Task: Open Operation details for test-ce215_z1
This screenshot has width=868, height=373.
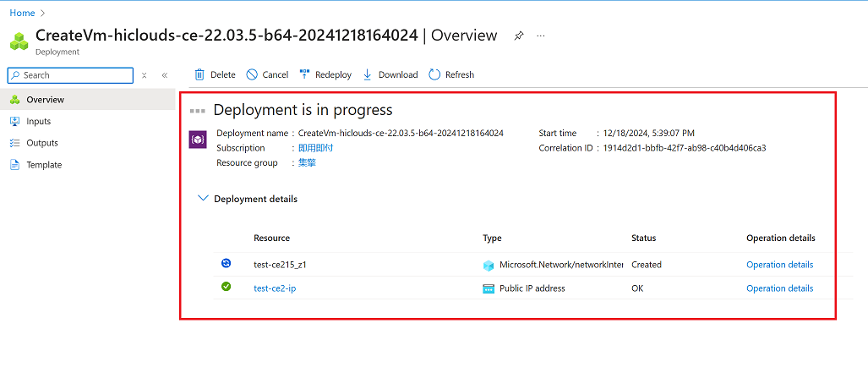Action: pyautogui.click(x=780, y=265)
